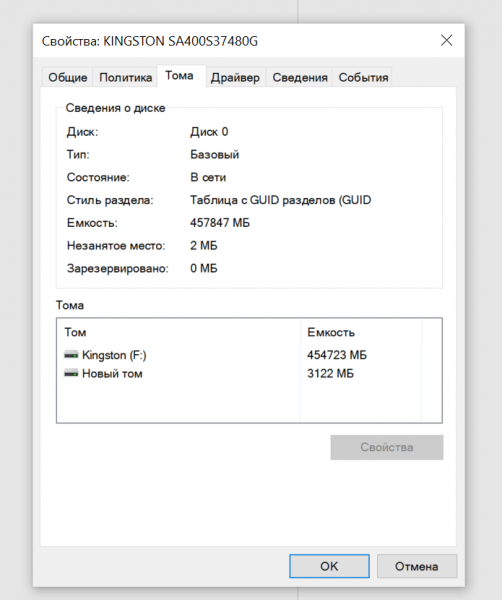The width and height of the screenshot is (502, 600).
Task: Click the Kingston (F:) drive icon
Action: click(71, 355)
